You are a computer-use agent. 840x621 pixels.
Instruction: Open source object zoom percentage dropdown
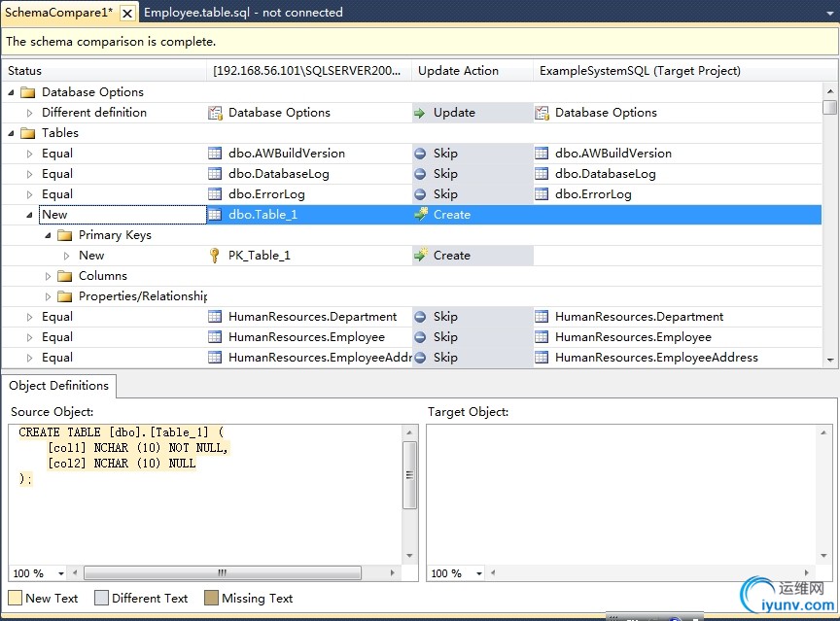click(x=61, y=574)
